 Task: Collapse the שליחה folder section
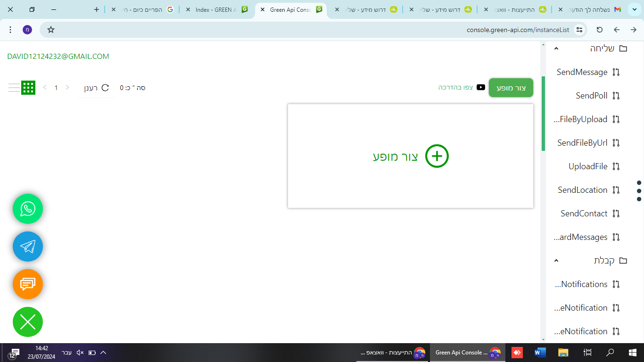pyautogui.click(x=556, y=49)
